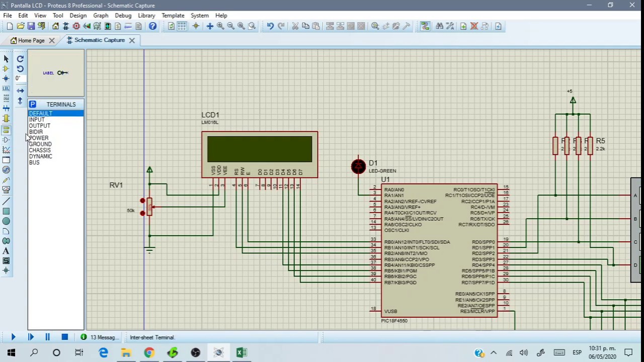Select the 2D Graphics Circle tool

[6, 221]
